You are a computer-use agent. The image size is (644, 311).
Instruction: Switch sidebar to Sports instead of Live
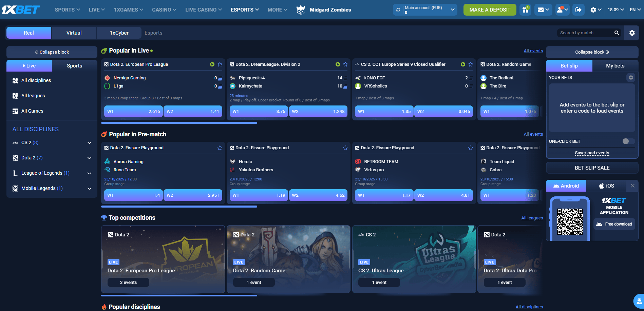[x=74, y=65]
